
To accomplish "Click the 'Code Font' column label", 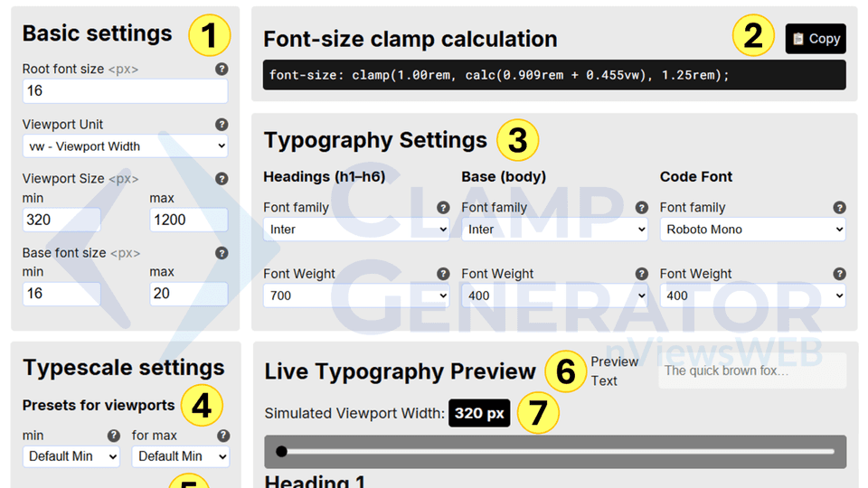I will pos(696,176).
